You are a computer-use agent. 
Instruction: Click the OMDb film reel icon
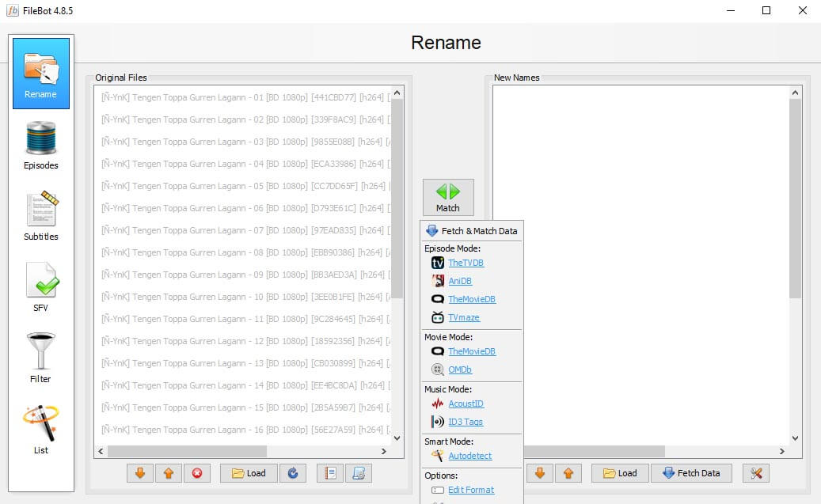point(438,369)
